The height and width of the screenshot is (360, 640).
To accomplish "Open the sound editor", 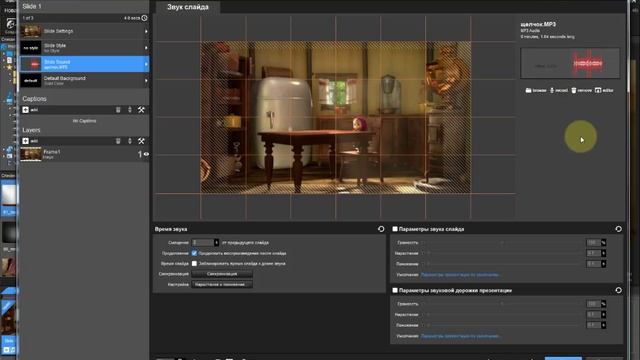I will (604, 90).
